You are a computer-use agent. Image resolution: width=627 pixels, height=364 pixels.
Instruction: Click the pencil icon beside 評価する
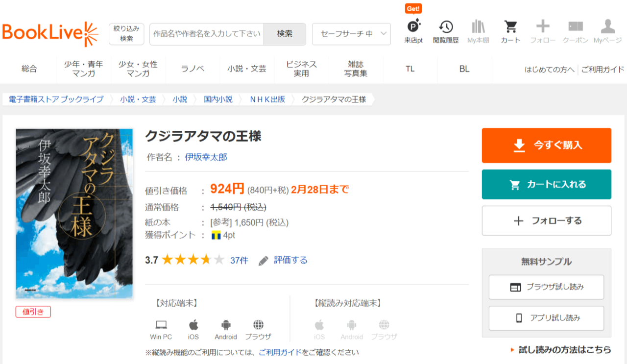[264, 260]
